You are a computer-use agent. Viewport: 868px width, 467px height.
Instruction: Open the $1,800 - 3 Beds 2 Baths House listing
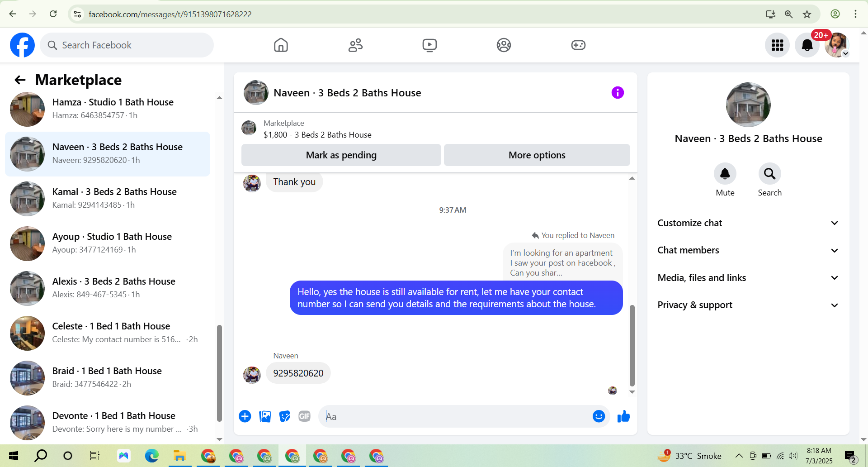click(x=317, y=135)
